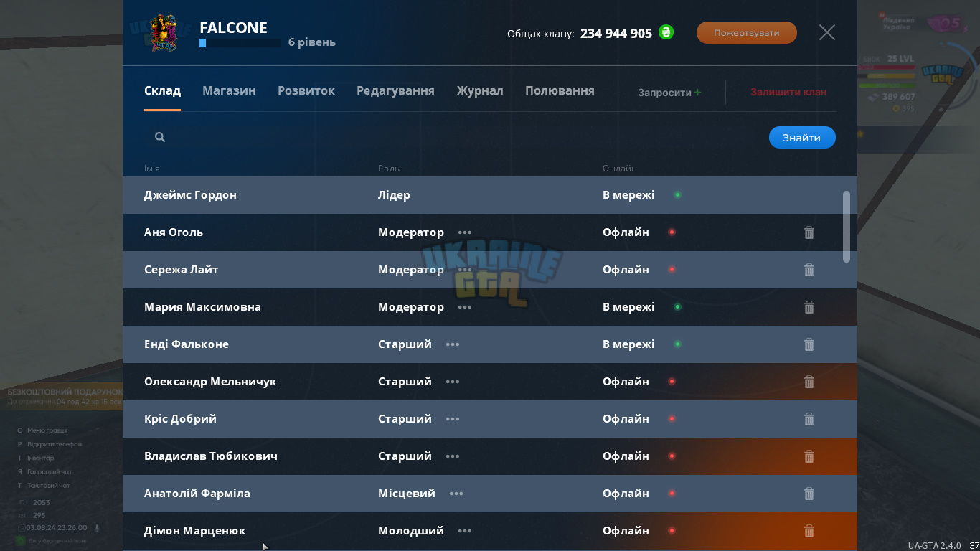Click the FALCONE clan emblem

coord(163,32)
